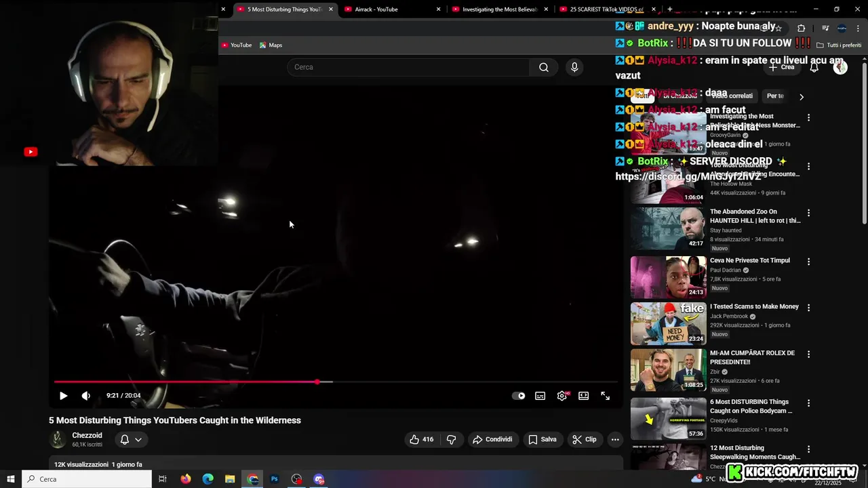Viewport: 868px width, 488px height.
Task: Turn on subtitles with the captions icon
Action: tap(540, 396)
